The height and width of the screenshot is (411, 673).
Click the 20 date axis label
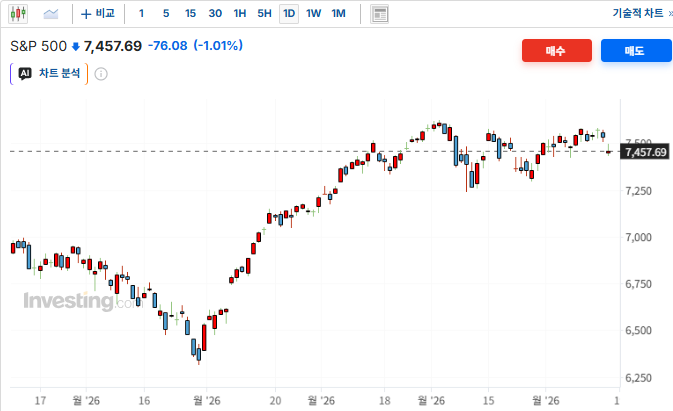pyautogui.click(x=275, y=401)
